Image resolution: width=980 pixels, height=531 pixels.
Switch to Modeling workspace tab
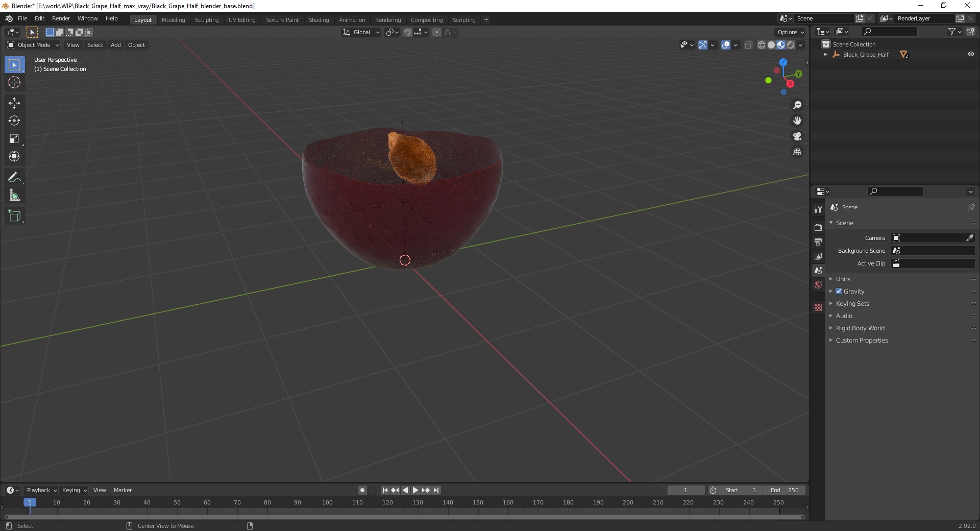pos(173,20)
